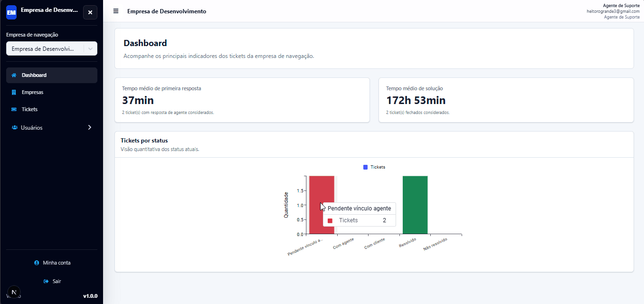Screen dimensions: 644x304
Task: Click the Pendente vínculo a... axis label
Action: tap(305, 247)
